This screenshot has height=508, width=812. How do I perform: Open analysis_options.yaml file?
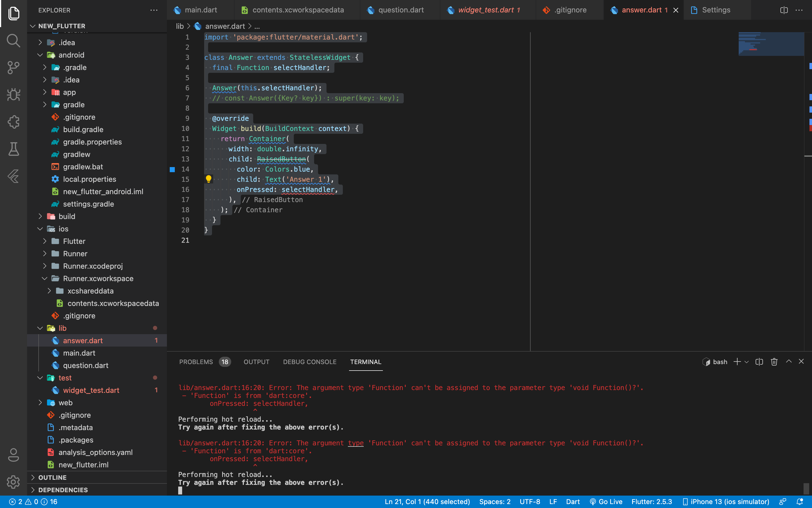(x=97, y=452)
